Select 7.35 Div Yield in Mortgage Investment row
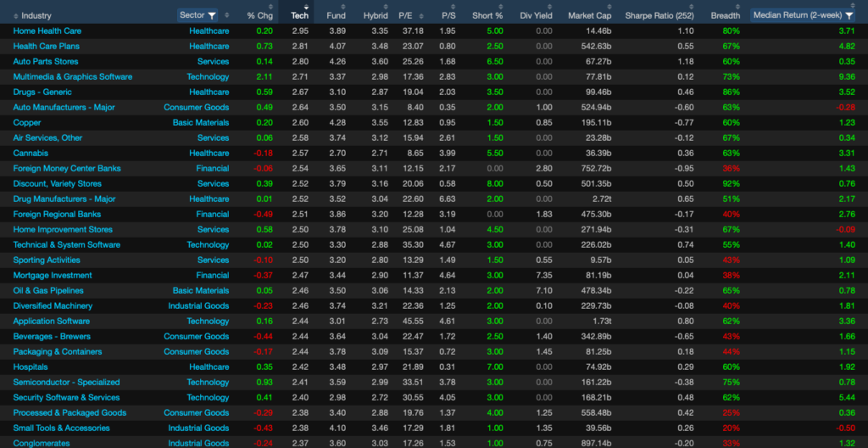868x448 pixels. [x=545, y=275]
